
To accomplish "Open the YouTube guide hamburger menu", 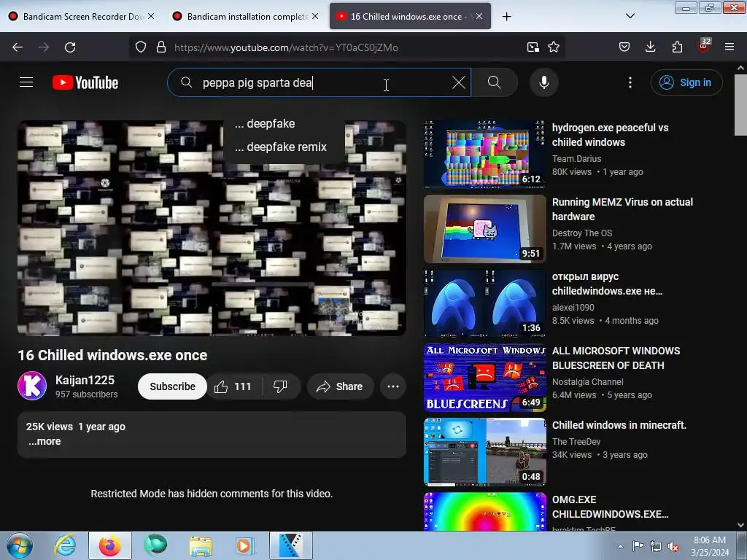I will coord(26,82).
